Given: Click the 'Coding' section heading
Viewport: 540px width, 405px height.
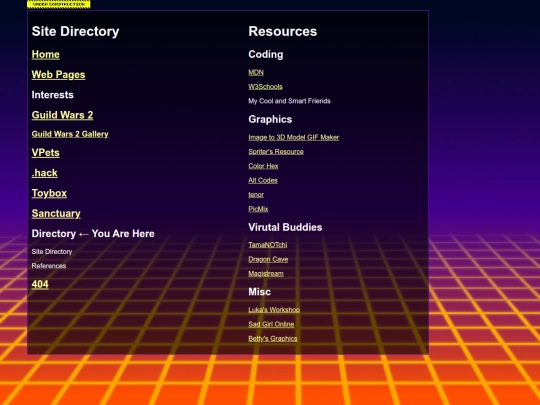Looking at the screenshot, I should tap(266, 54).
